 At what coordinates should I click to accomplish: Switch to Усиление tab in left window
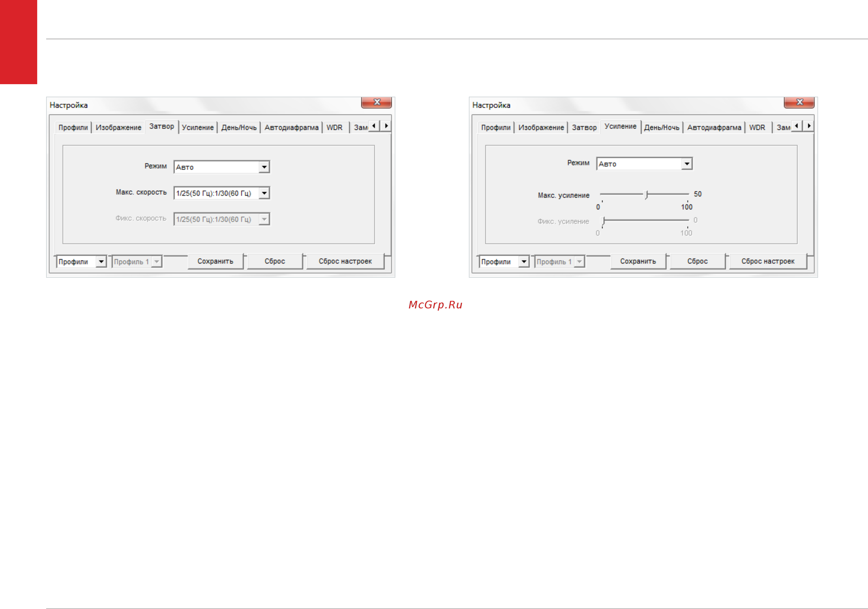click(x=198, y=128)
